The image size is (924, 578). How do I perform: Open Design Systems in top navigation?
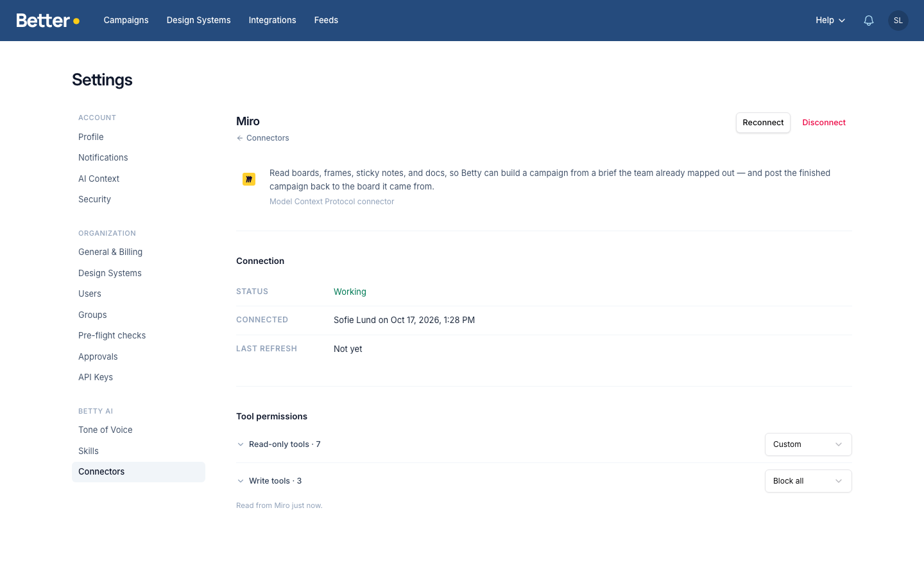[199, 21]
